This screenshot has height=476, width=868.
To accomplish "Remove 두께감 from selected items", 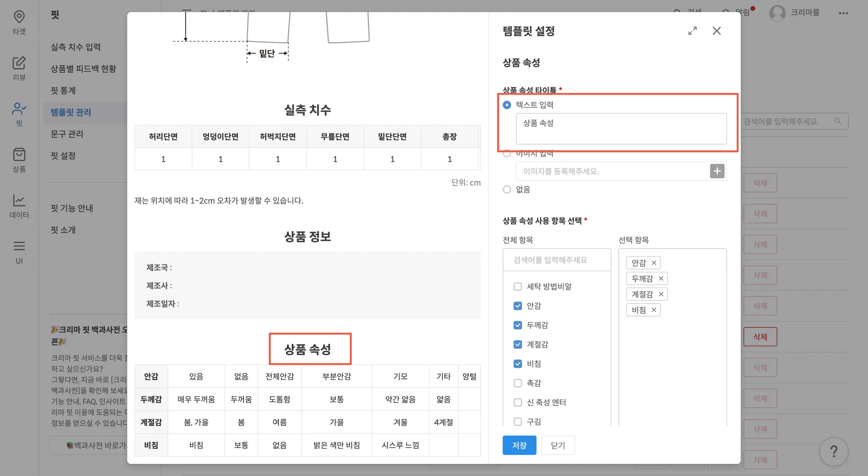I will [x=661, y=279].
